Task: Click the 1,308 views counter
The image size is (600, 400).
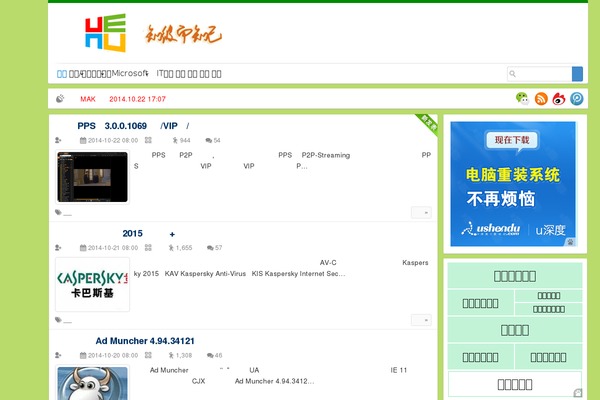Action: 180,356
